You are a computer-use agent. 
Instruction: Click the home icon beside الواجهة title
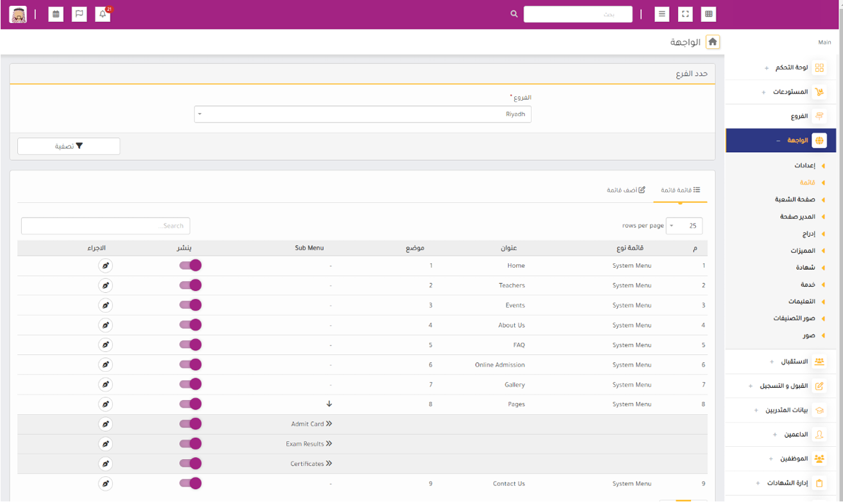pyautogui.click(x=713, y=42)
